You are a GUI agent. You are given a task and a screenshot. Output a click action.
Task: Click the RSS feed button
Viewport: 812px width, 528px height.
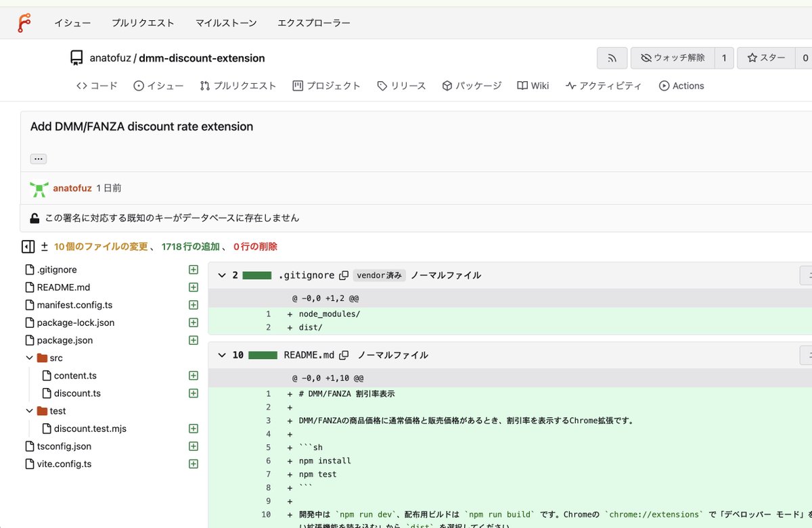coord(612,58)
